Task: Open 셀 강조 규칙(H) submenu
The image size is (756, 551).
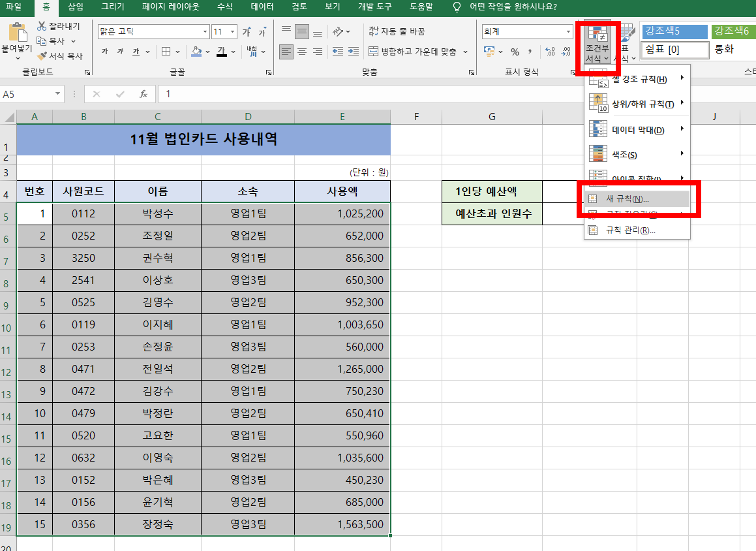Action: (x=637, y=79)
